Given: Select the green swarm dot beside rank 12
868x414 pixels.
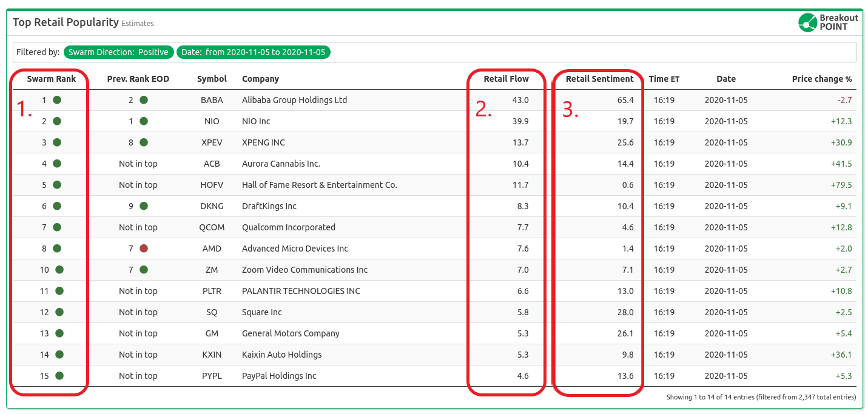Looking at the screenshot, I should 59,312.
